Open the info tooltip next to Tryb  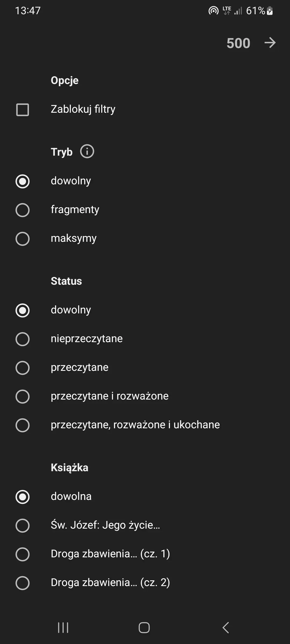(87, 152)
